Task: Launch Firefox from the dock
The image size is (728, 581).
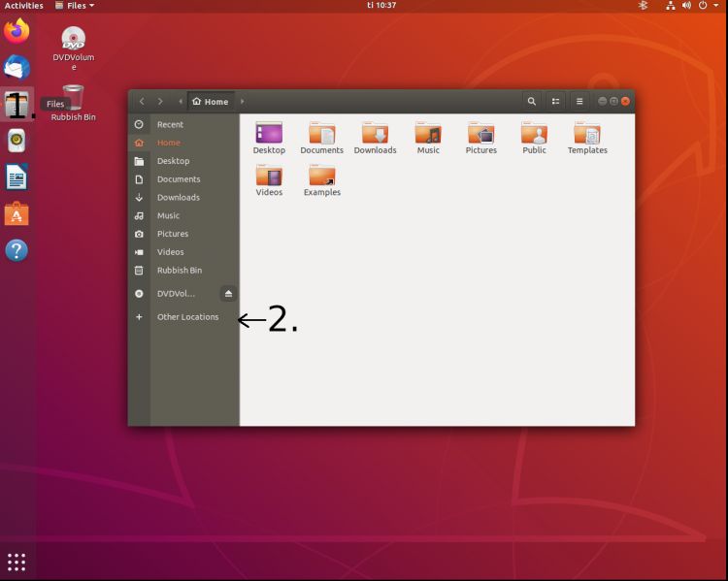Action: [x=17, y=31]
